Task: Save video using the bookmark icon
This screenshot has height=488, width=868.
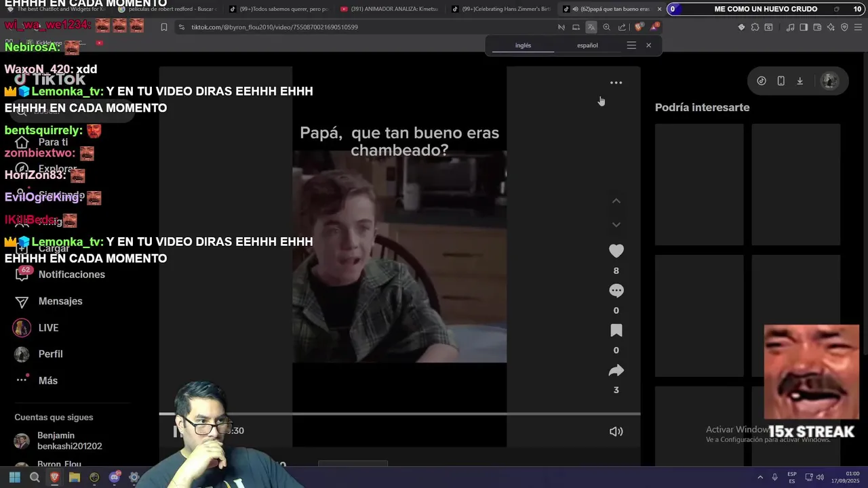Action: [x=616, y=330]
